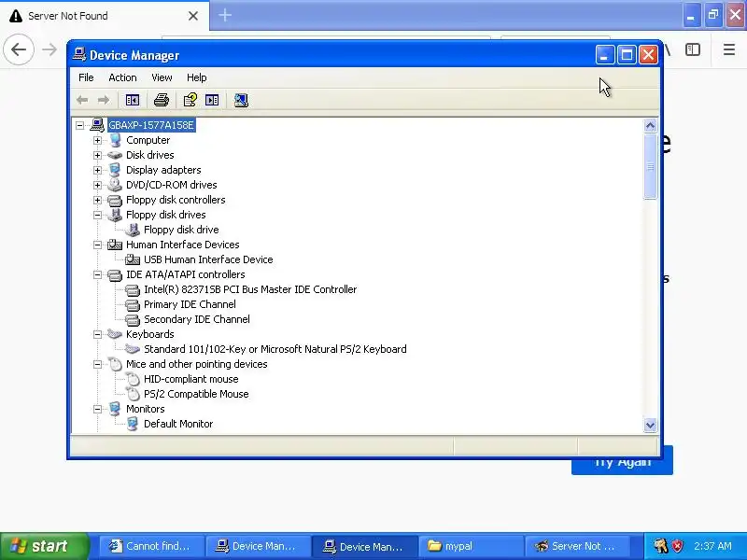Screen dimensions: 747x560
Task: Collapse the Monitors node
Action: coord(97,409)
